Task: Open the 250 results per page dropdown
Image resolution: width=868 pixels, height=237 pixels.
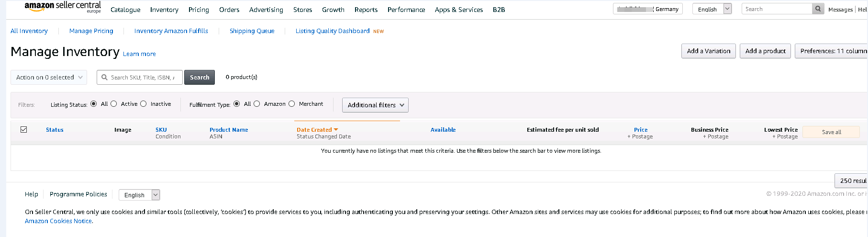Action: [851, 181]
